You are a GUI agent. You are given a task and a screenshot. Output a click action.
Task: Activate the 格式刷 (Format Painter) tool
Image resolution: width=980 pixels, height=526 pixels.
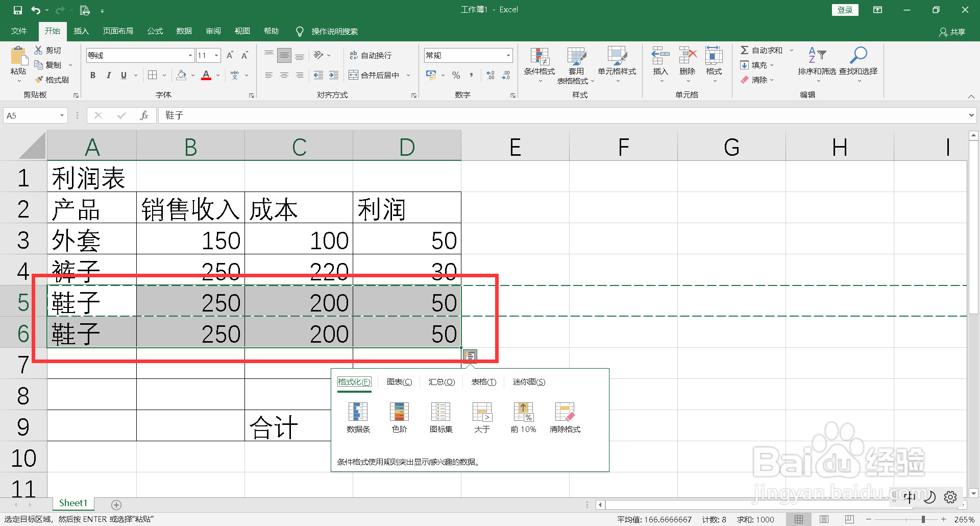[53, 80]
